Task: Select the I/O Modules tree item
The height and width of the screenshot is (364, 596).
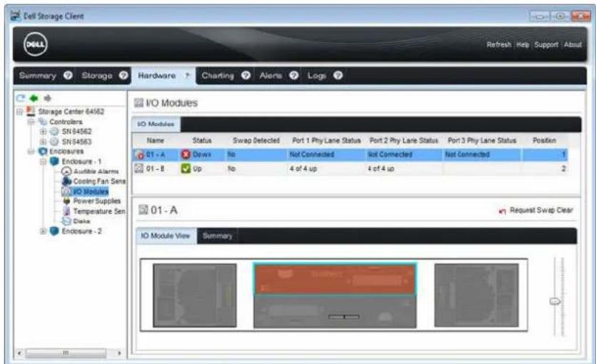Action: click(x=91, y=191)
